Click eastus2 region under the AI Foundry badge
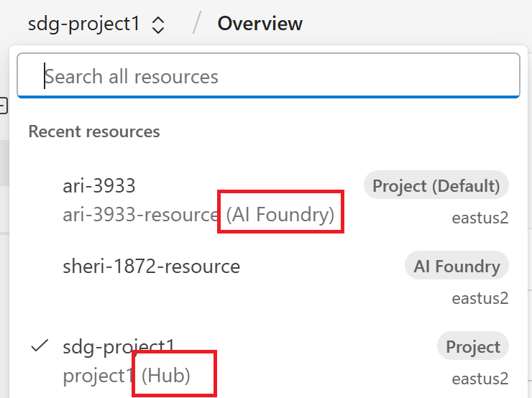The image size is (532, 398). click(x=480, y=297)
